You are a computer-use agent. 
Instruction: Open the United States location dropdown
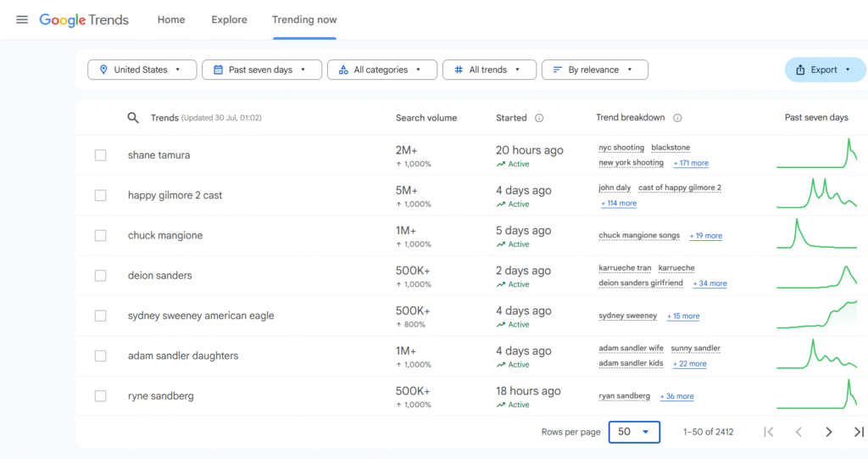(x=142, y=70)
